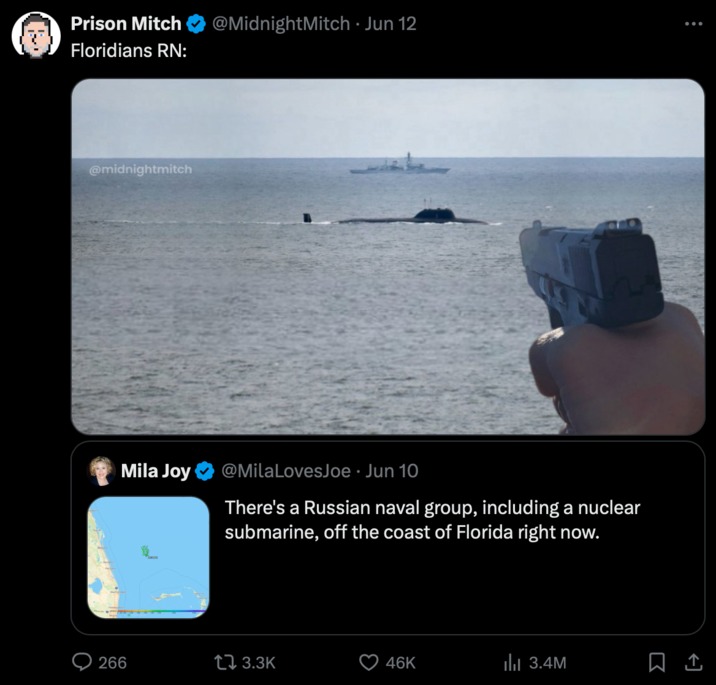Screen dimensions: 716x685
Task: Open Prison Mitch's profile avatar
Action: coord(36,36)
